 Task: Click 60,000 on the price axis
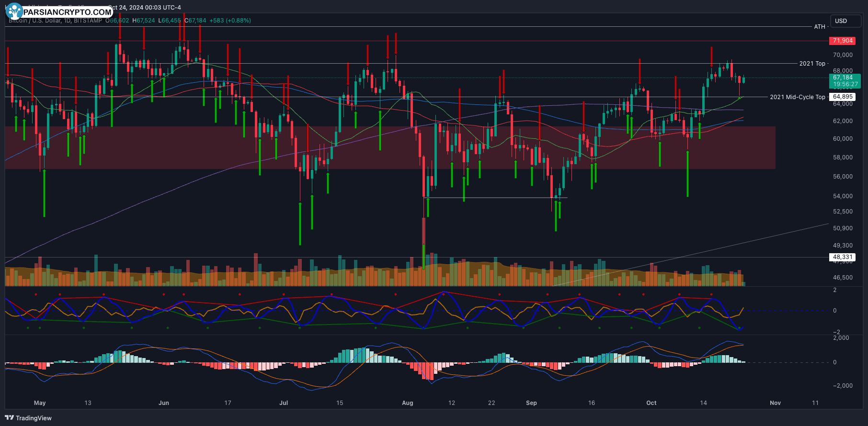tap(843, 139)
